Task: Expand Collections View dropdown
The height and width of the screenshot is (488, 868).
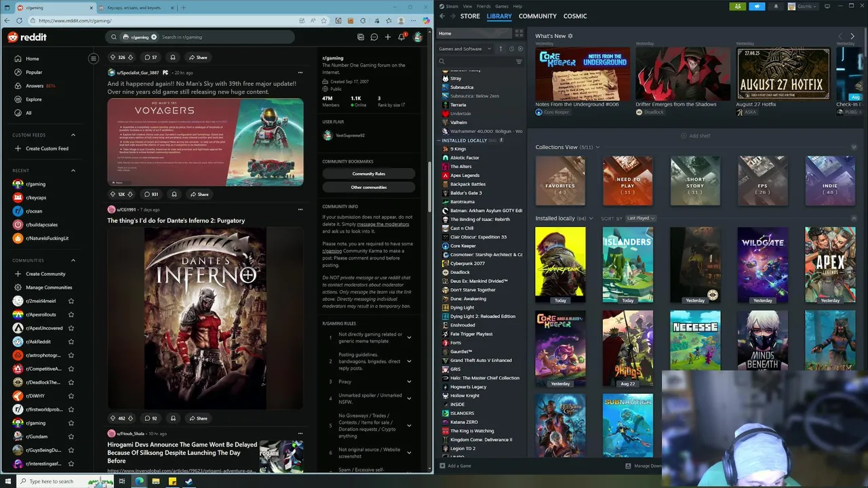Action: [x=597, y=147]
